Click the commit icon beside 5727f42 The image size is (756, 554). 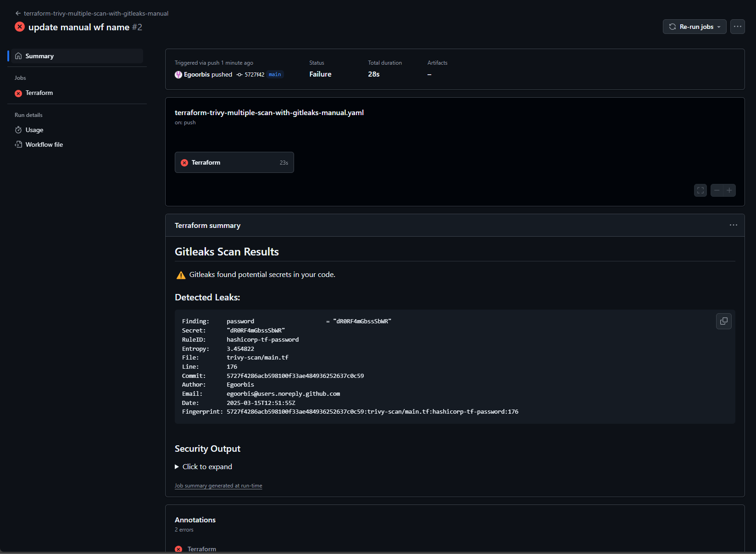coord(239,75)
